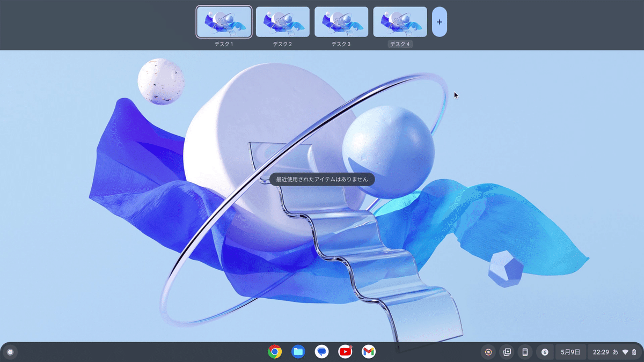
Task: Open the Phone Hub icon
Action: coord(525,352)
